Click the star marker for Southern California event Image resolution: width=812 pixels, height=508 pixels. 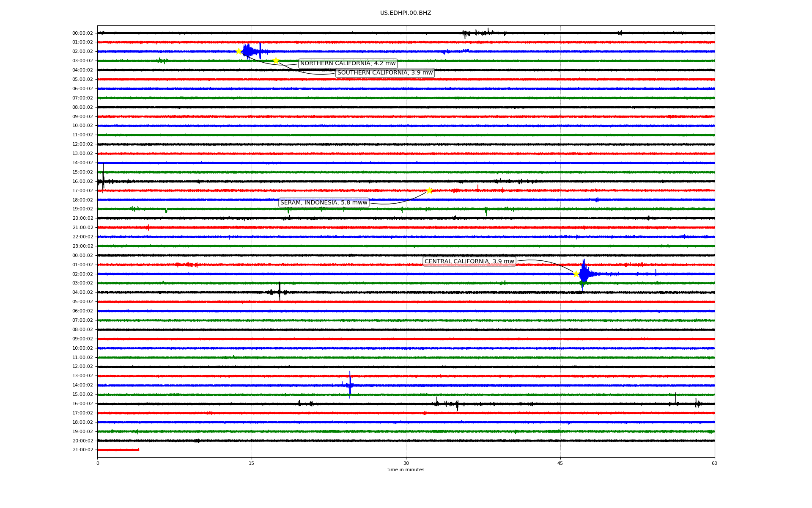click(x=276, y=61)
